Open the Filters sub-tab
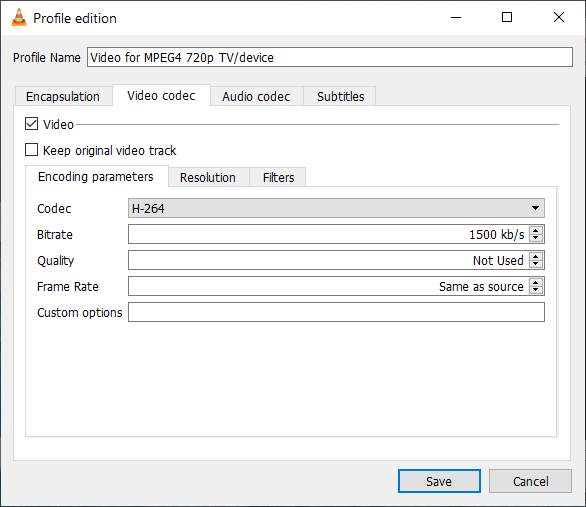 point(278,177)
